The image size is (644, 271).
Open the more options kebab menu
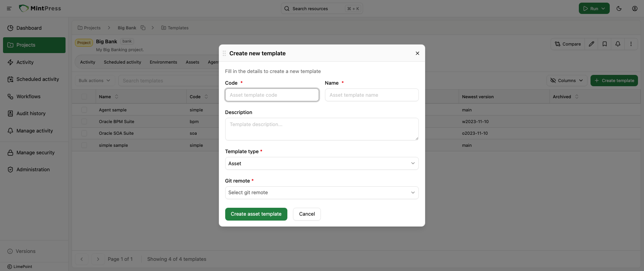point(631,44)
